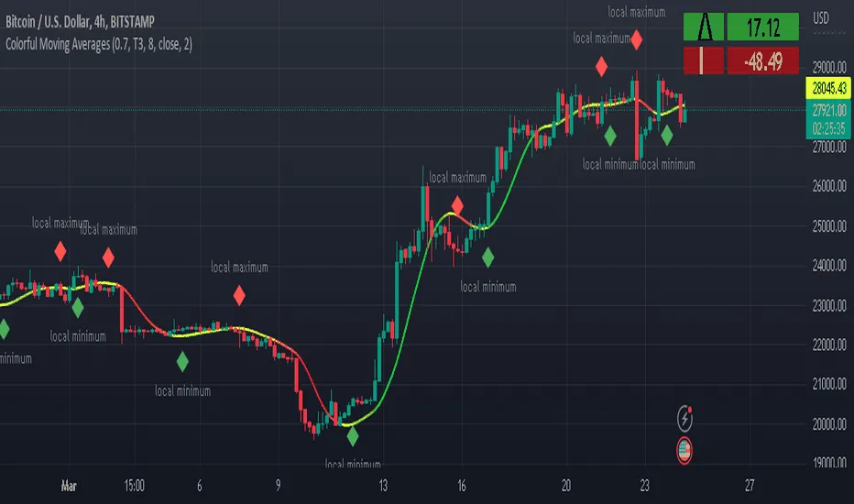Image resolution: width=854 pixels, height=504 pixels.
Task: Click the 27 date label on time axis
Action: [750, 487]
